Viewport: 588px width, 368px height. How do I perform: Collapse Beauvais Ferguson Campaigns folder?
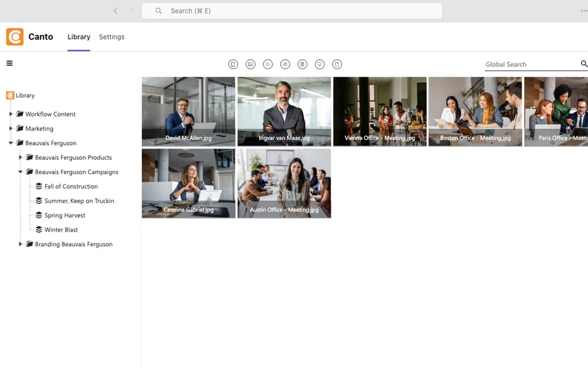click(x=20, y=172)
